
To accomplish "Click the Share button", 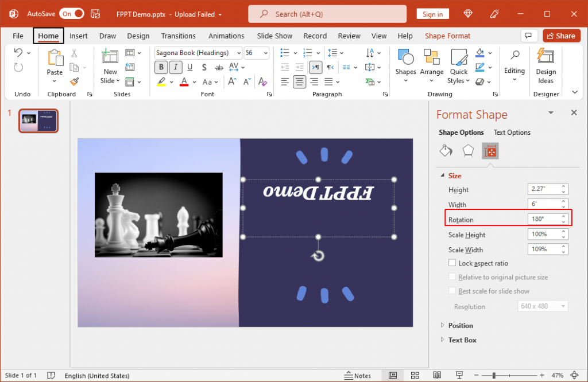I will (x=561, y=36).
